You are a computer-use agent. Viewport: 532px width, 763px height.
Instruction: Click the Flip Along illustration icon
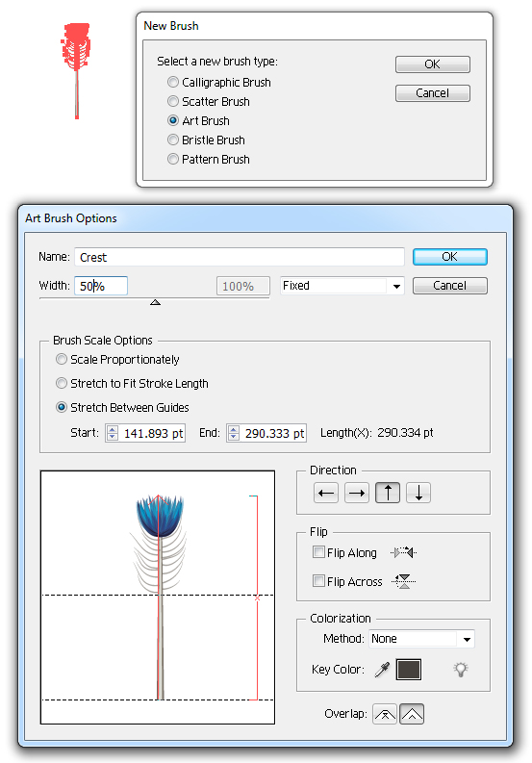click(404, 553)
